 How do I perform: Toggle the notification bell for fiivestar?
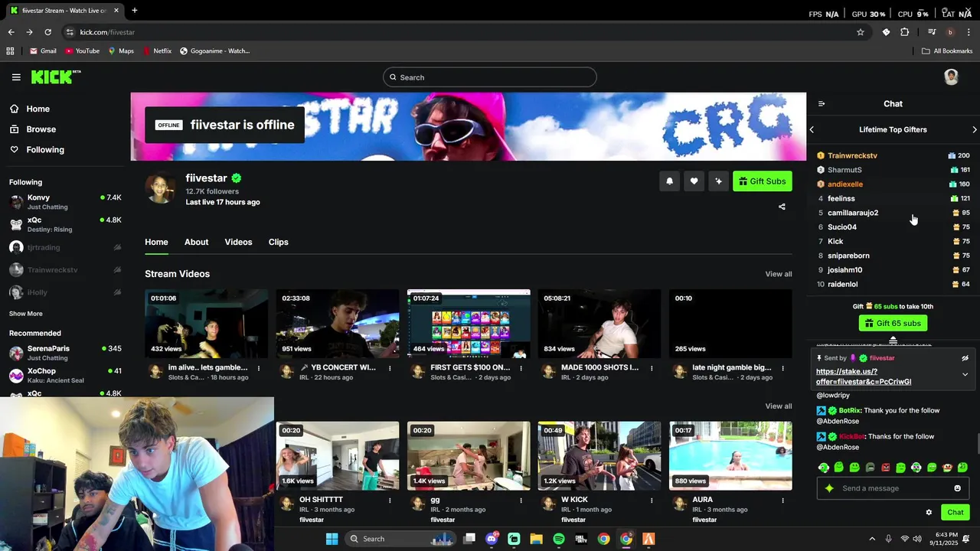pyautogui.click(x=669, y=181)
